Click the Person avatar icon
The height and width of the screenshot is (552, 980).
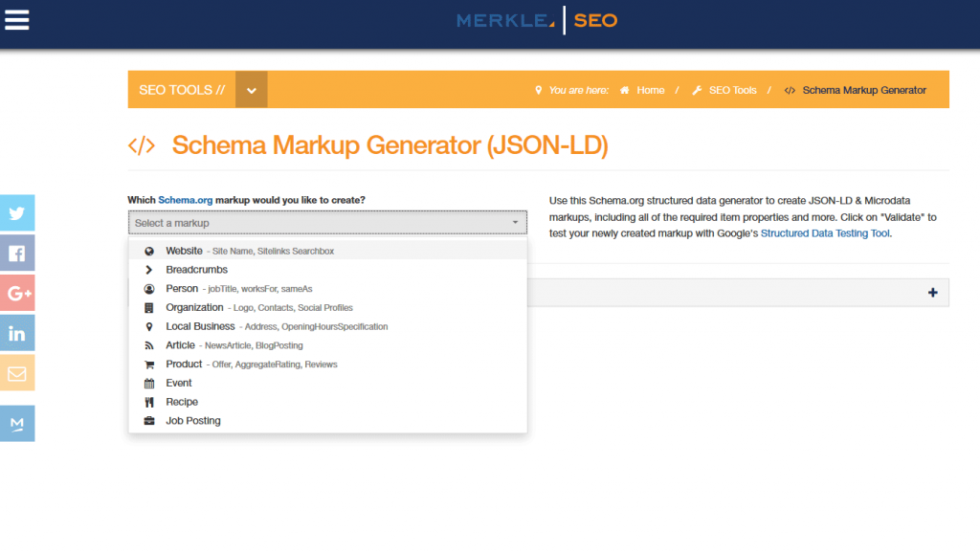(x=148, y=289)
